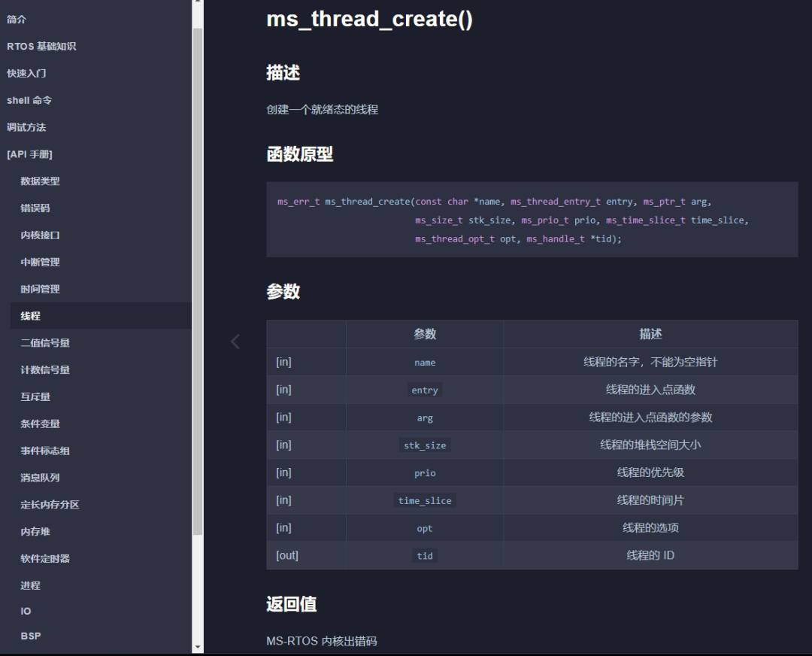Open 定长内存分区 in the sidebar

pos(50,505)
